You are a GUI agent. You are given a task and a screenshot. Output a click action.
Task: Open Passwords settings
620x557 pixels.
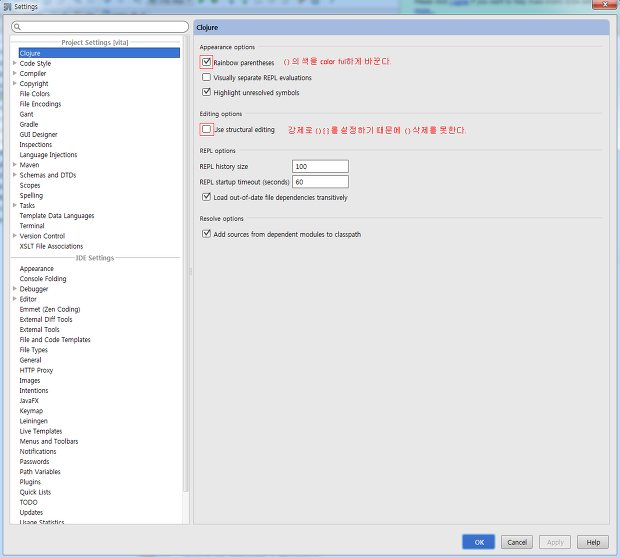coord(34,462)
